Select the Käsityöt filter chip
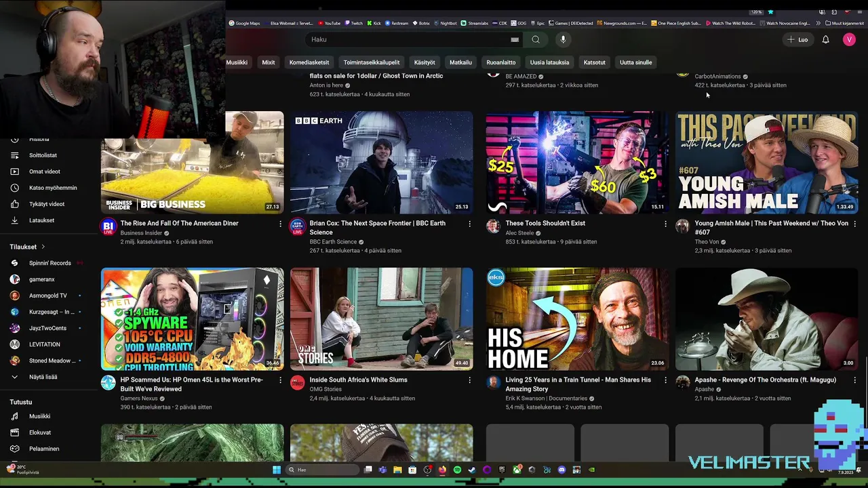The height and width of the screenshot is (488, 868). pyautogui.click(x=425, y=62)
